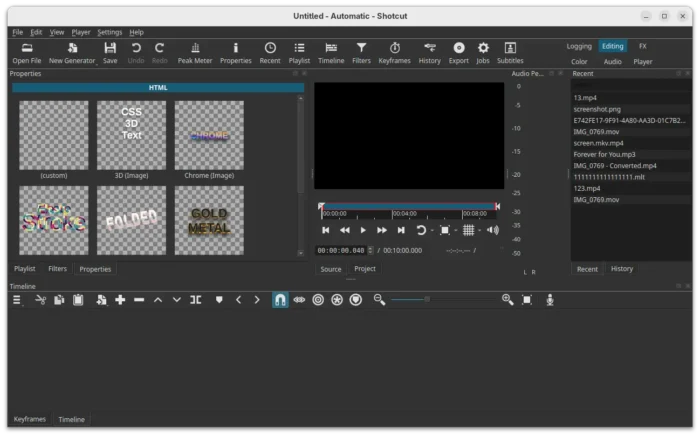Open recent file Forever for You.mp3
This screenshot has height=436, width=700.
(x=606, y=154)
